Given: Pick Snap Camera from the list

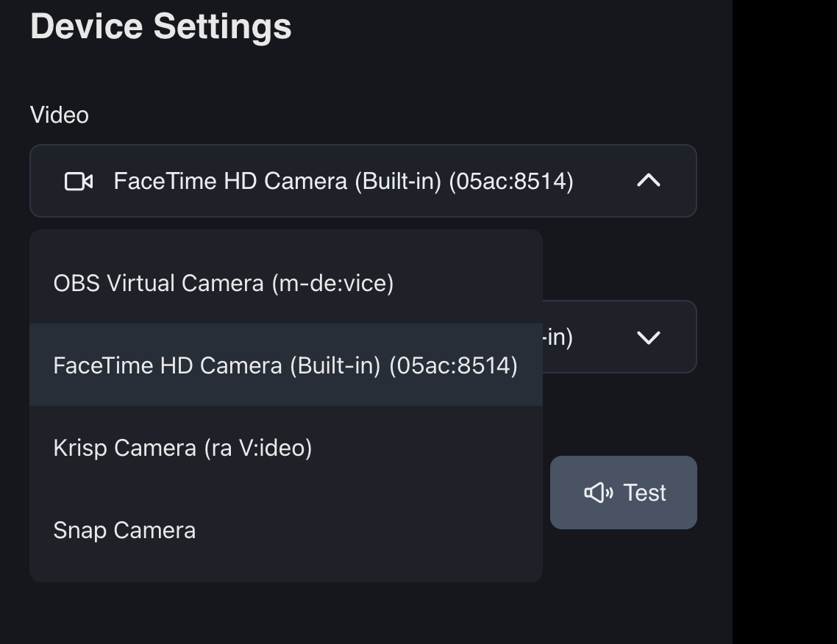Looking at the screenshot, I should [124, 530].
